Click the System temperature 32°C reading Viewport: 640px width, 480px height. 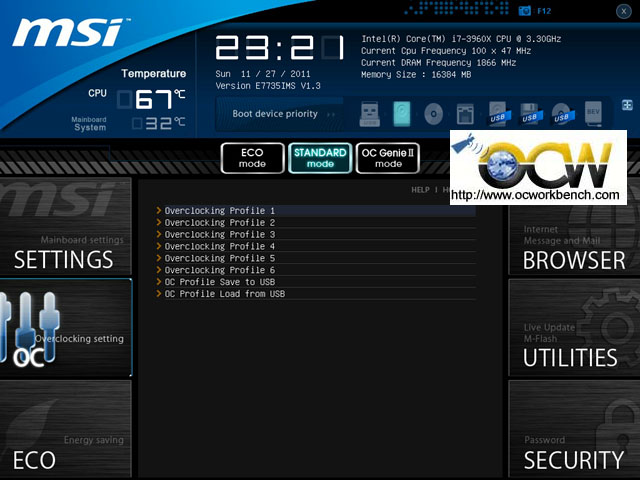(x=159, y=123)
